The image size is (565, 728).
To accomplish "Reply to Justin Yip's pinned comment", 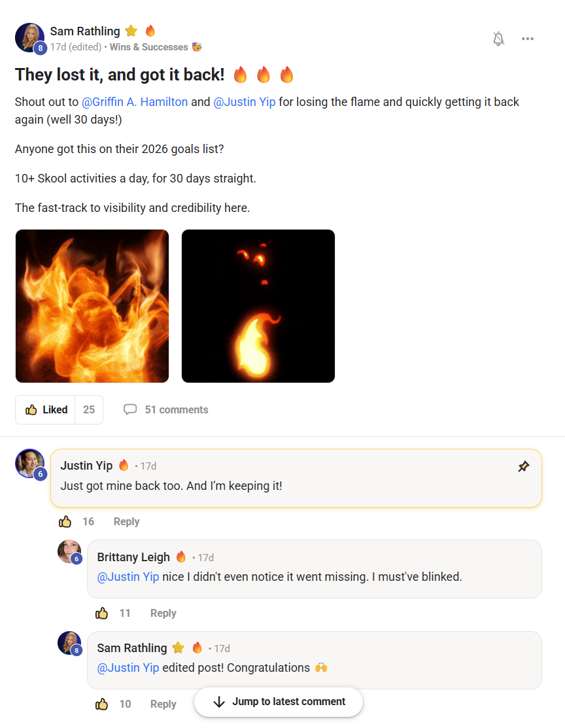I will (126, 521).
